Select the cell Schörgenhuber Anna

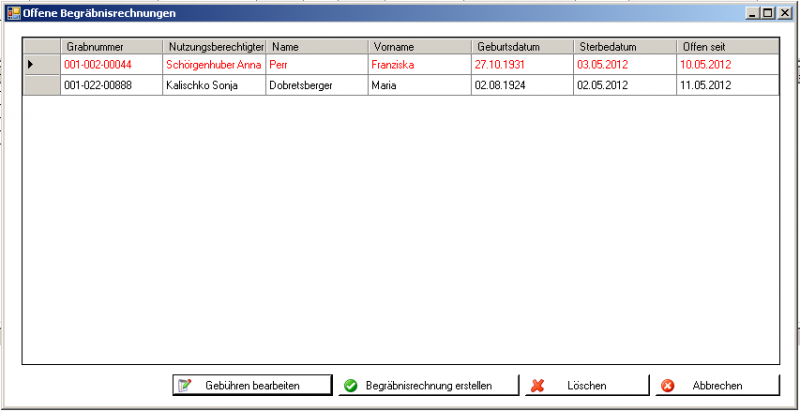tap(214, 65)
